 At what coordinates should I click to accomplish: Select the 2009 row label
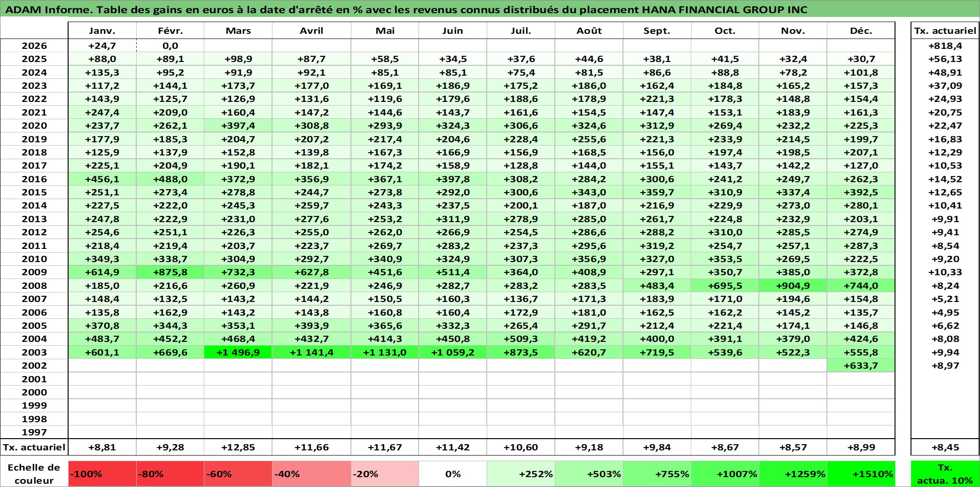(34, 272)
